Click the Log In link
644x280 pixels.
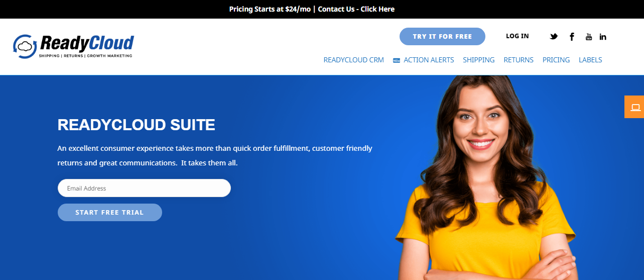click(x=517, y=36)
